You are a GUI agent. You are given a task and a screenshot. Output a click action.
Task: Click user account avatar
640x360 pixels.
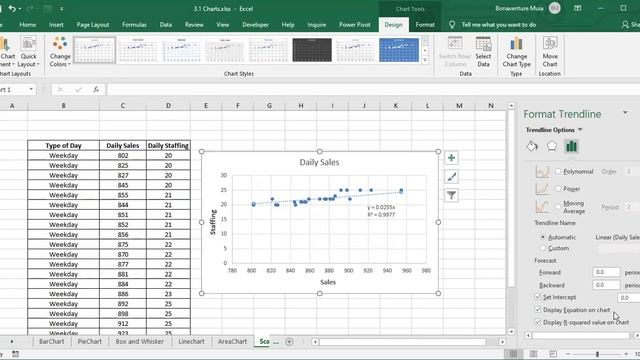point(555,8)
